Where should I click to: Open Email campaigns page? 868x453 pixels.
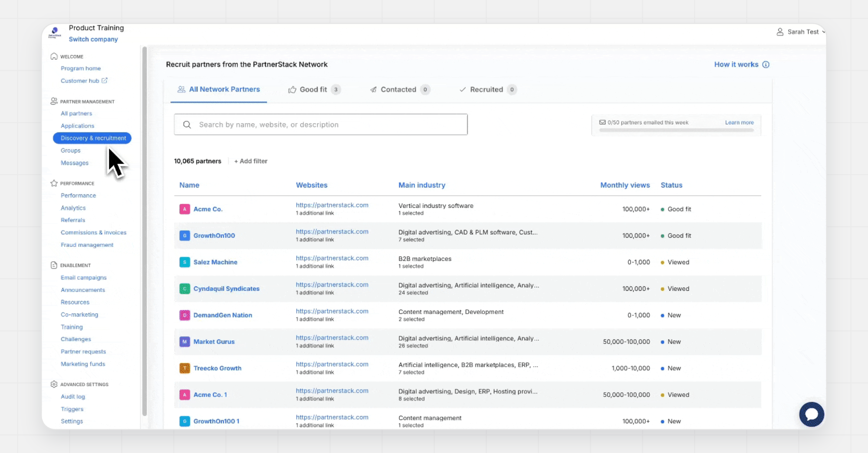[83, 278]
